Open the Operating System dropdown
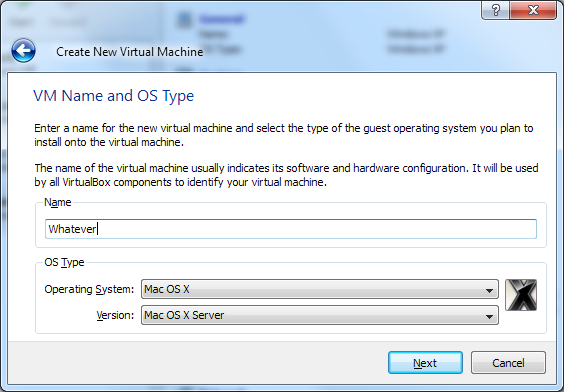 pos(320,289)
